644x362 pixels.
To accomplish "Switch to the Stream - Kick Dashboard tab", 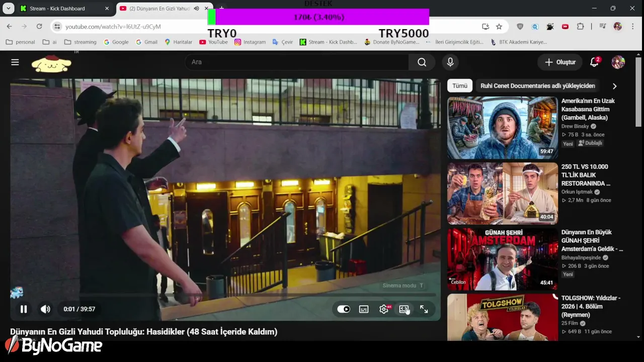I will (64, 9).
